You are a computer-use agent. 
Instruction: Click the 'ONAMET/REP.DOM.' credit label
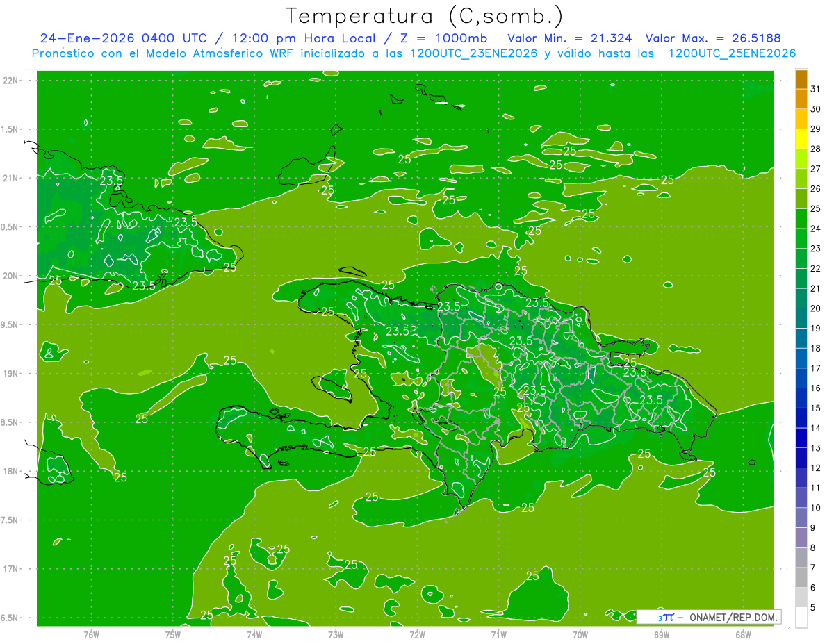(x=733, y=617)
